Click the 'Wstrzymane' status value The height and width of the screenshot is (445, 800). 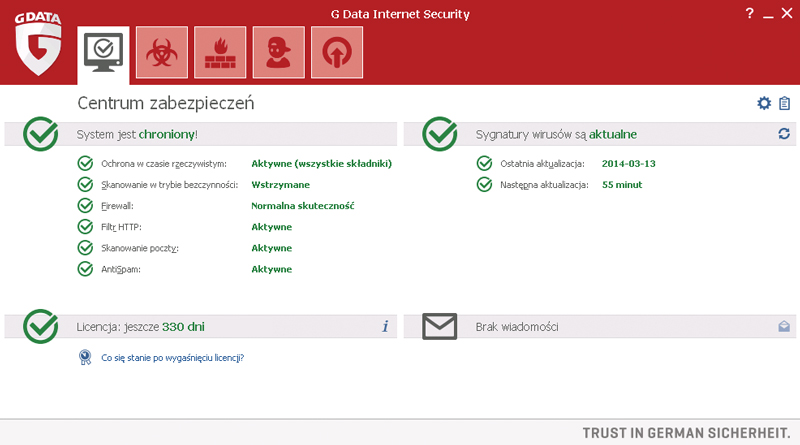(280, 185)
